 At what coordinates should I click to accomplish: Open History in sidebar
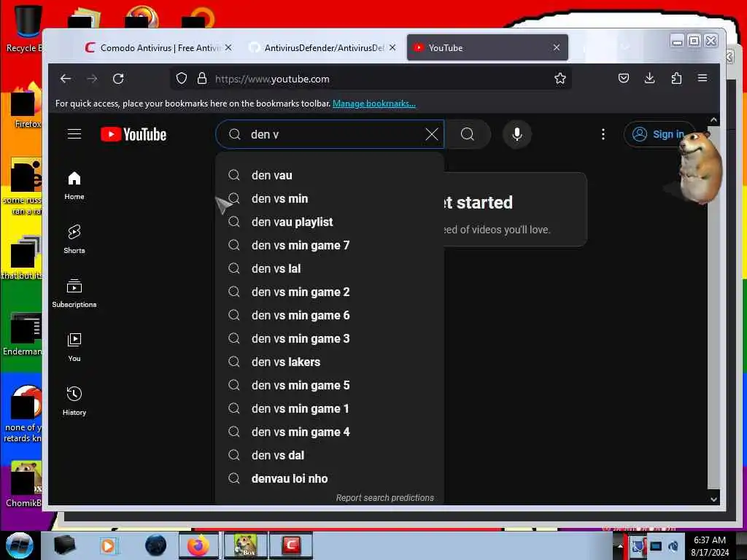tap(74, 401)
